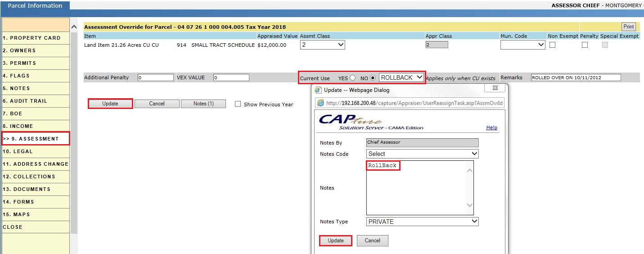Click the Special Exempt checkbox
Screen dimensions: 644x254
coord(605,45)
